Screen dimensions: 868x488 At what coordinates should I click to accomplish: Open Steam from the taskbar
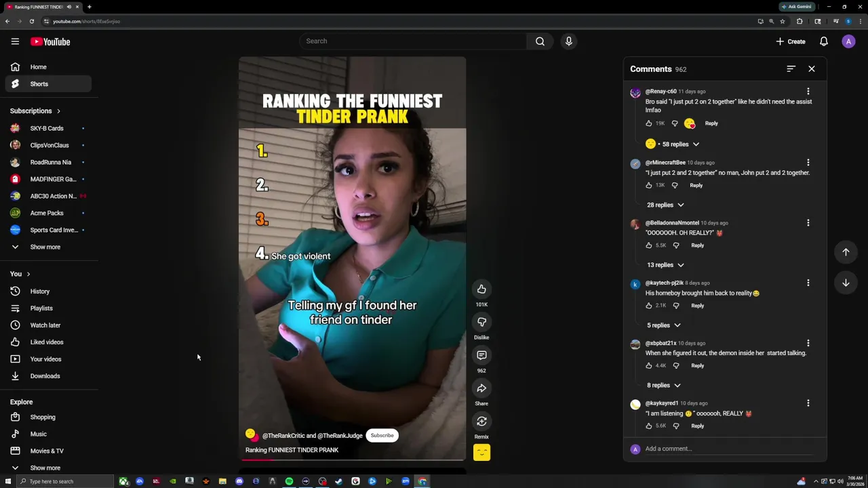[339, 481]
